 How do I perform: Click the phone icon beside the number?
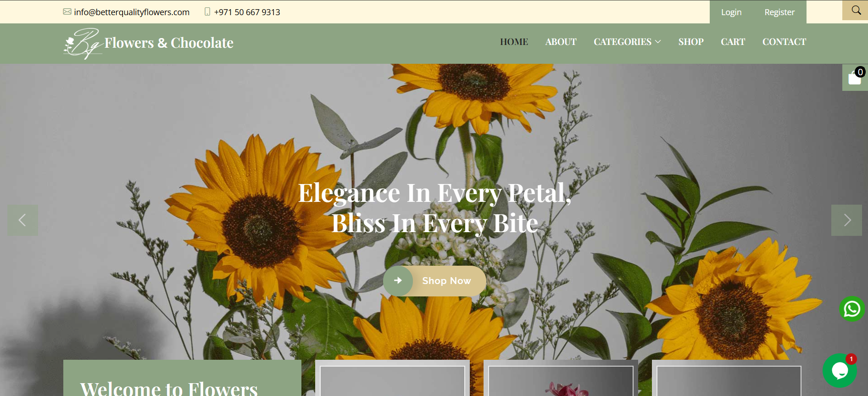(x=207, y=11)
